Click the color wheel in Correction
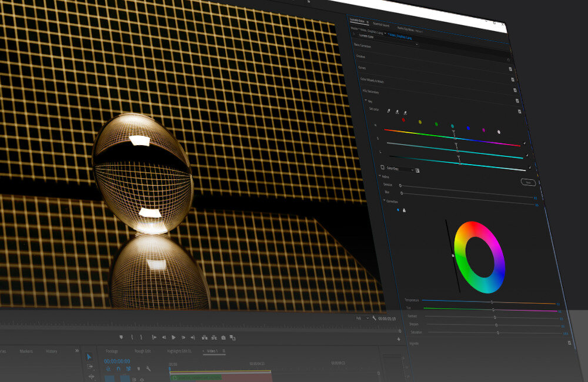This screenshot has width=588, height=382. pos(479,257)
